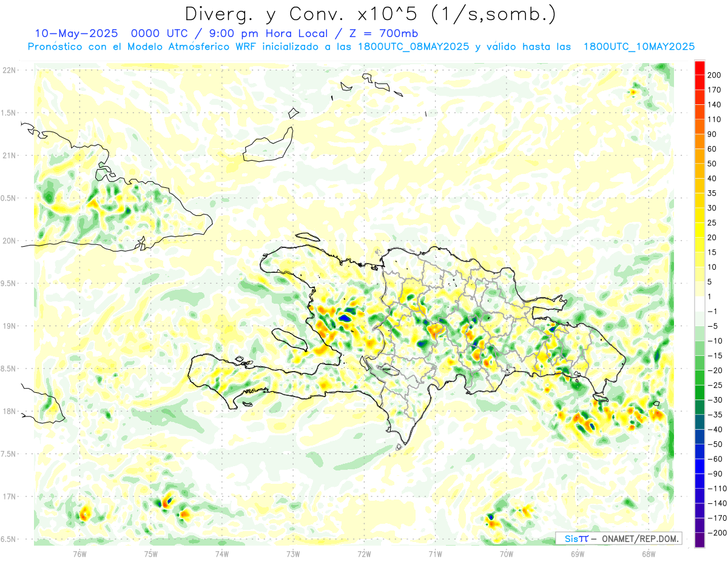This screenshot has height=562, width=728.
Task: Click the "18N" latitude label
Action: click(x=8, y=411)
